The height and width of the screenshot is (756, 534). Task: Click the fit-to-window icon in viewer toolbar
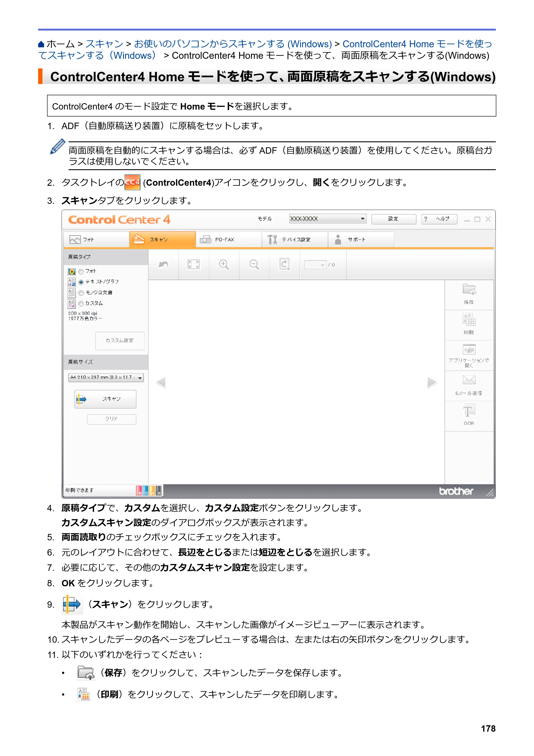[194, 265]
